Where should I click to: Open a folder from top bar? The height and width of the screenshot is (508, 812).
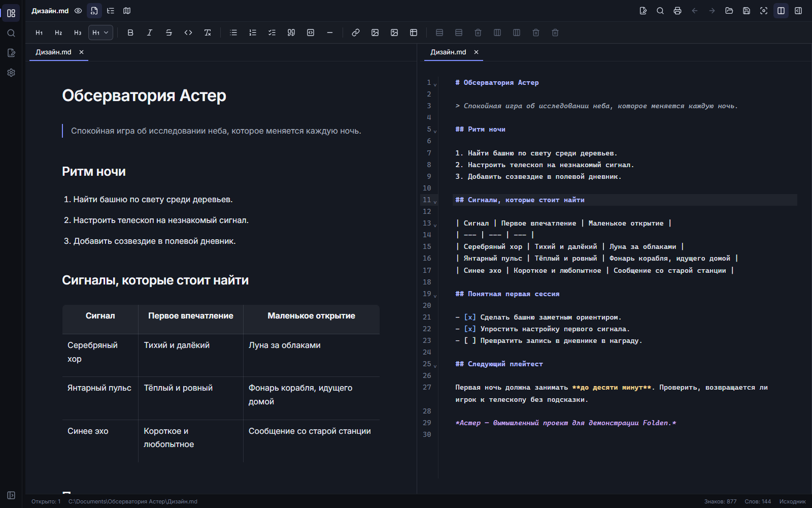pyautogui.click(x=729, y=11)
